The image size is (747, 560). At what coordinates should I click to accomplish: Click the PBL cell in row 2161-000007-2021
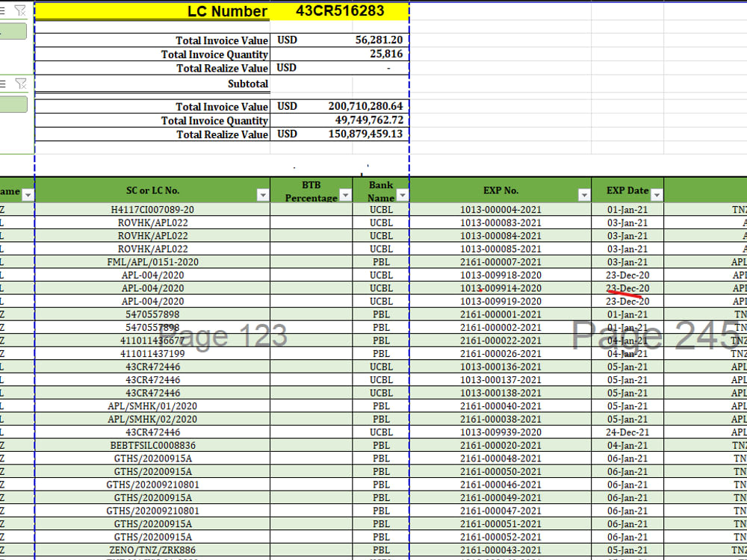(381, 262)
